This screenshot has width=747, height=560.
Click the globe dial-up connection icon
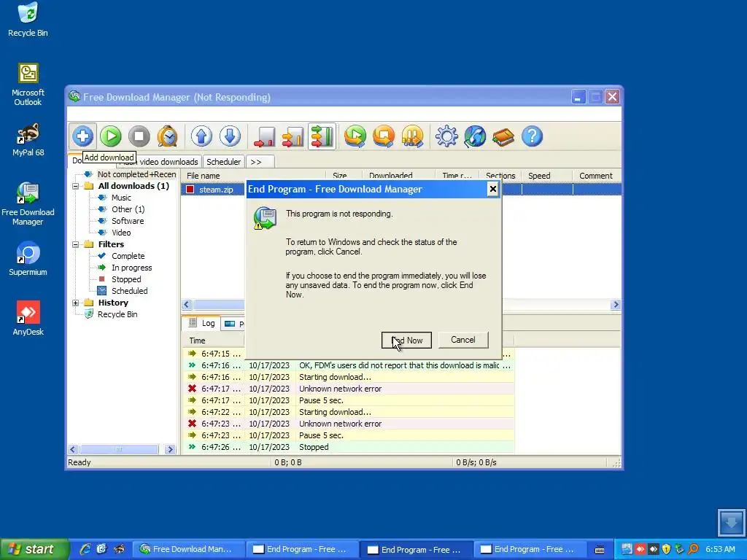[475, 136]
